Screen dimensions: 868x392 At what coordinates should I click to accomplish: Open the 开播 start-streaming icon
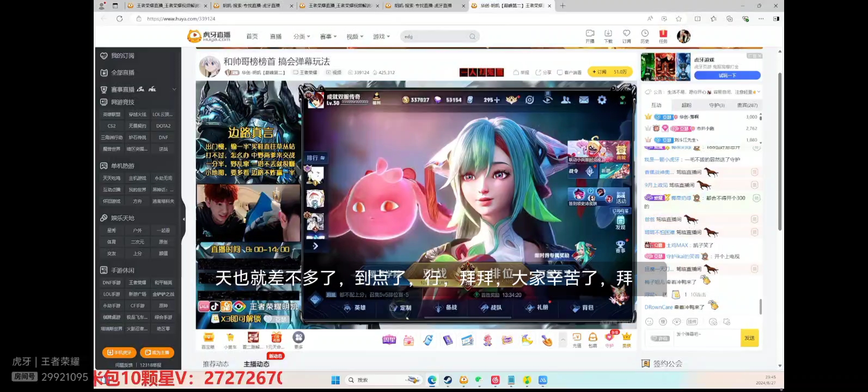590,36
